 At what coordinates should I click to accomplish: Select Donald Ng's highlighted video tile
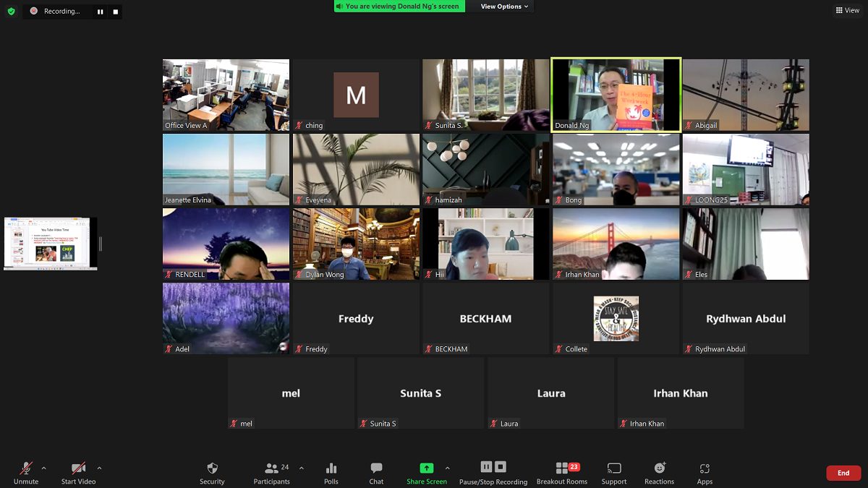coord(616,95)
